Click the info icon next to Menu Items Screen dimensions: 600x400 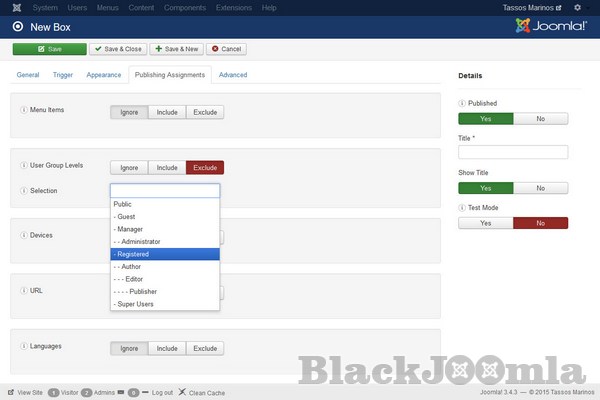coord(23,109)
